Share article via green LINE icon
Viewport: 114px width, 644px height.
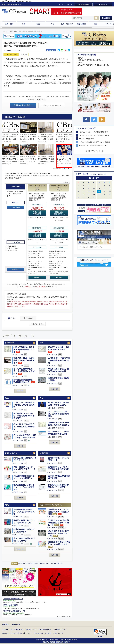tap(62, 50)
